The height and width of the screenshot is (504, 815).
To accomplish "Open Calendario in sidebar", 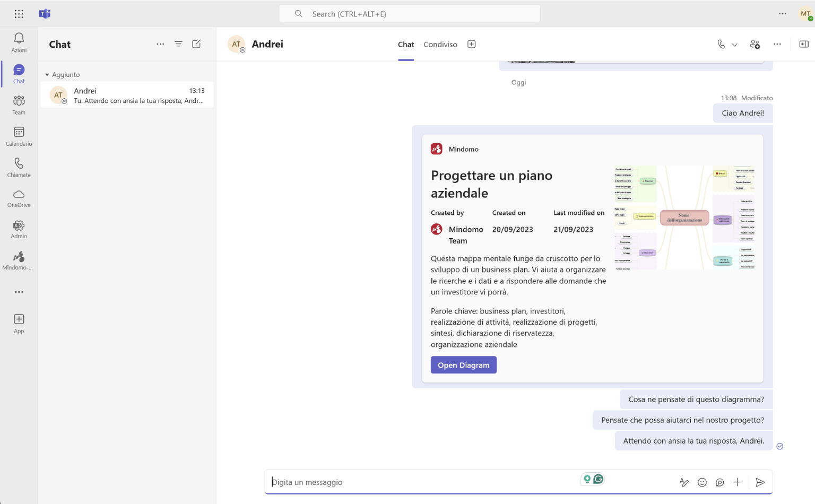I will coord(19,136).
